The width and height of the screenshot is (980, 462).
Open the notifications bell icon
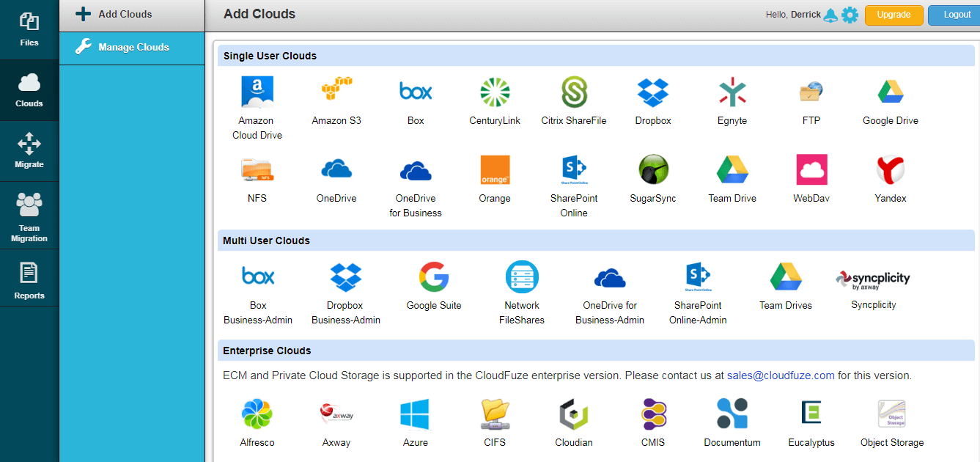coord(830,15)
